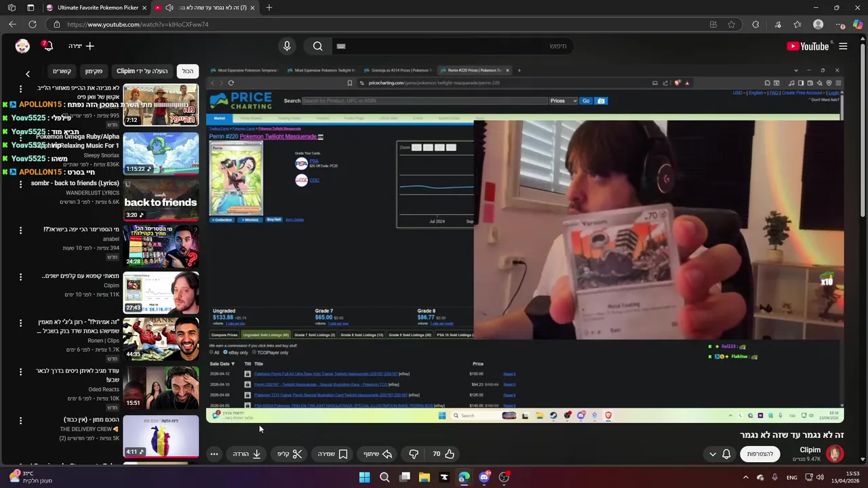Viewport: 868px width, 488px height.
Task: Open options for the Ronen Clips video
Action: (20, 323)
